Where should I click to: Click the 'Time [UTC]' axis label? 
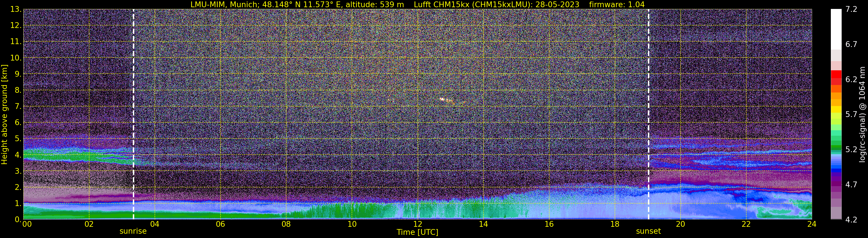click(x=417, y=232)
